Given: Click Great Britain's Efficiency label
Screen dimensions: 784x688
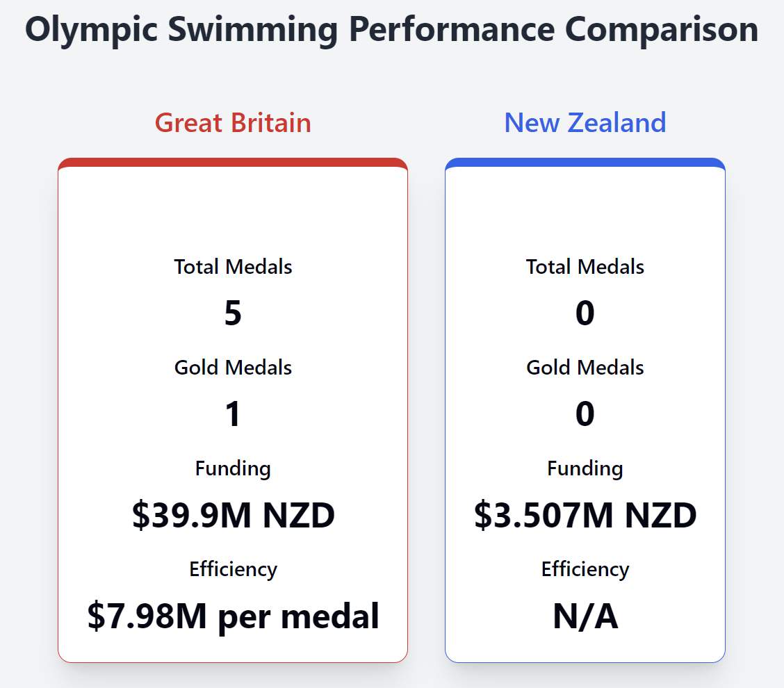Looking at the screenshot, I should [x=233, y=569].
